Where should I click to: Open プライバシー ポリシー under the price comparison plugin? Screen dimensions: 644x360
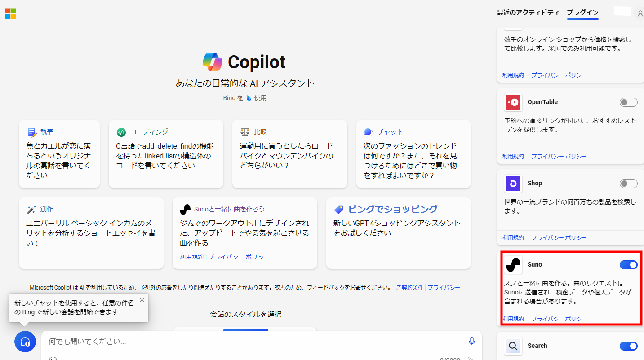click(x=559, y=75)
